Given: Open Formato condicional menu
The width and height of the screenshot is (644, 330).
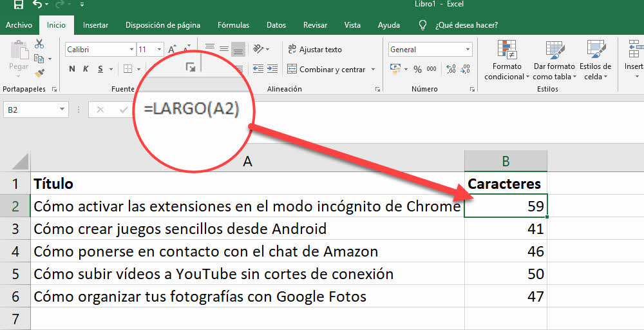Looking at the screenshot, I should point(507,61).
